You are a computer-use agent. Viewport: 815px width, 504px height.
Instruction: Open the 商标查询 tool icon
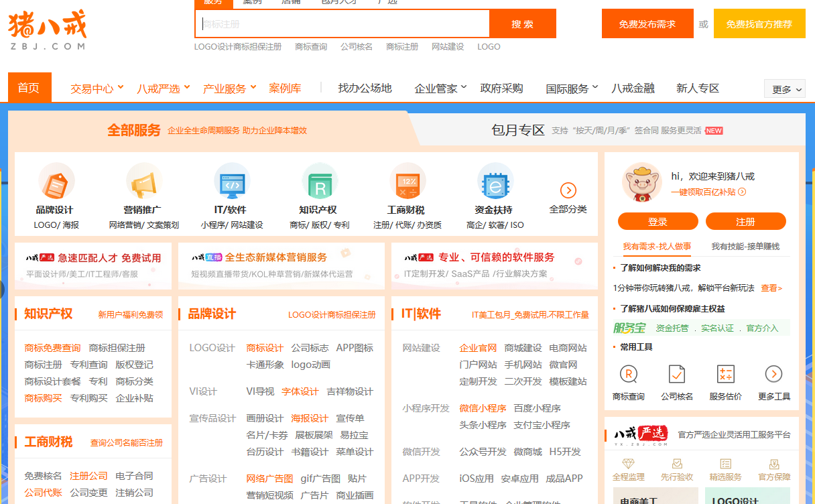(x=629, y=374)
